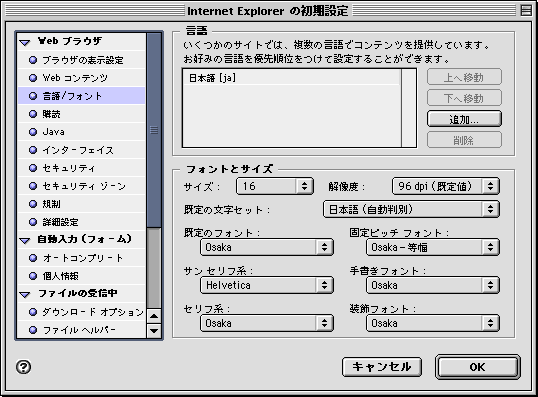
Task: Click the help question mark icon
Action: click(x=23, y=367)
